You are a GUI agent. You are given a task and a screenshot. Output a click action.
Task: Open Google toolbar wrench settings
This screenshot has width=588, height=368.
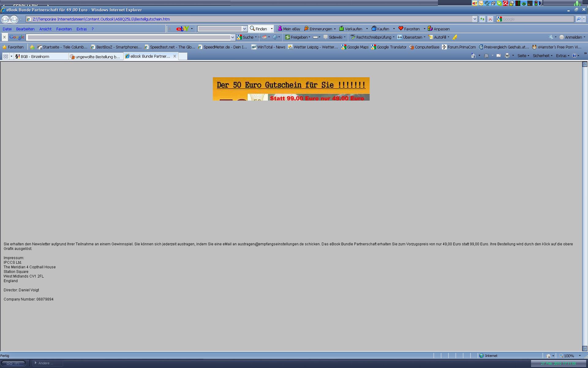pyautogui.click(x=551, y=37)
